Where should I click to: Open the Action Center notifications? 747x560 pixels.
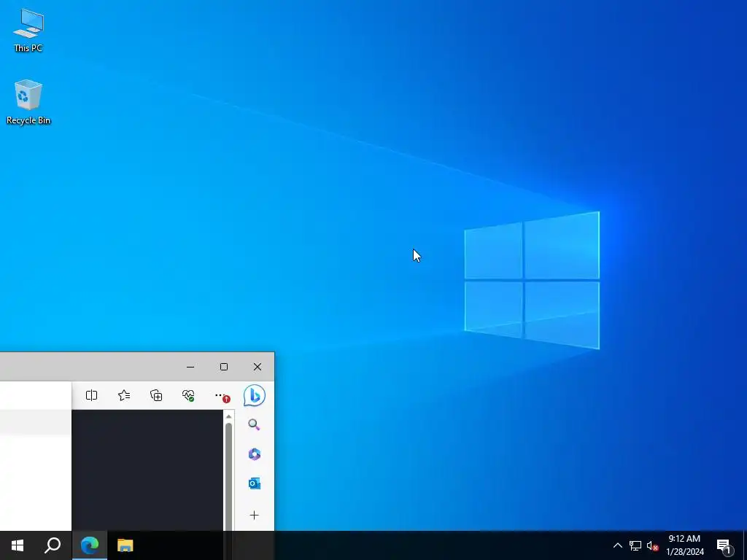tap(724, 545)
